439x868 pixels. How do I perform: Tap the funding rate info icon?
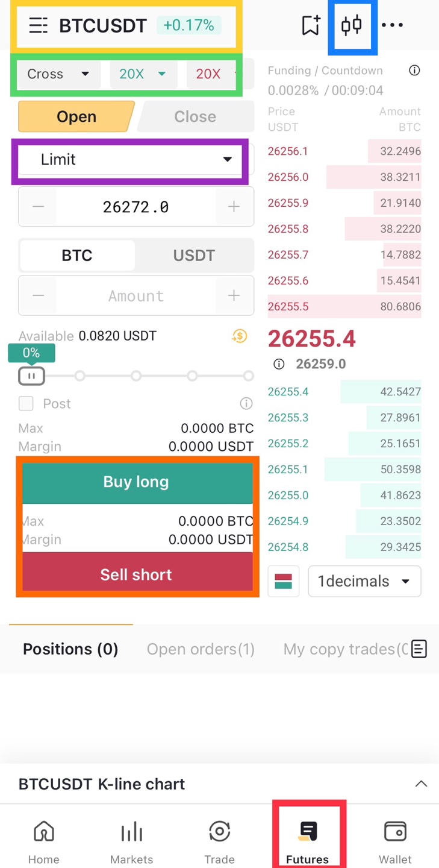point(414,71)
